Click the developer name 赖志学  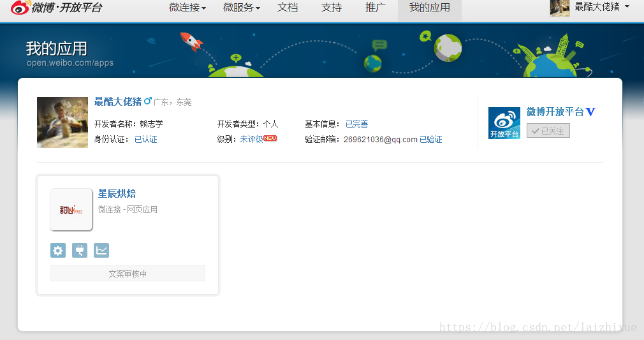point(152,124)
